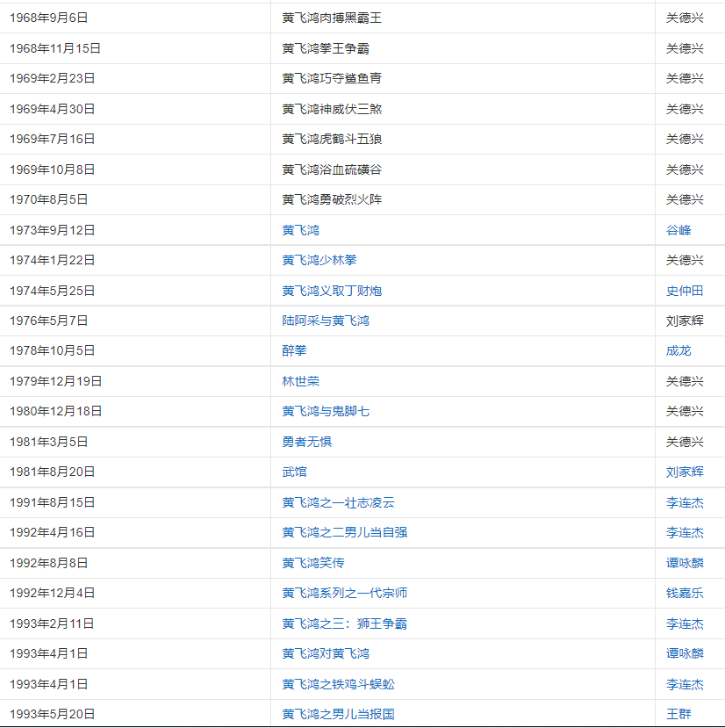725x728 pixels.
Task: Visit the 王群 actor page
Action: click(x=678, y=714)
